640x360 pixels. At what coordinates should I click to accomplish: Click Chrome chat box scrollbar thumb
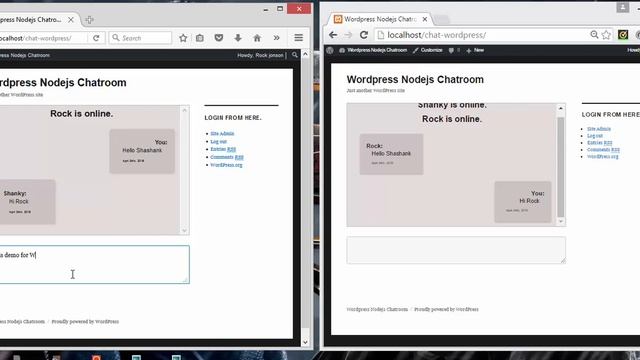[x=561, y=167]
